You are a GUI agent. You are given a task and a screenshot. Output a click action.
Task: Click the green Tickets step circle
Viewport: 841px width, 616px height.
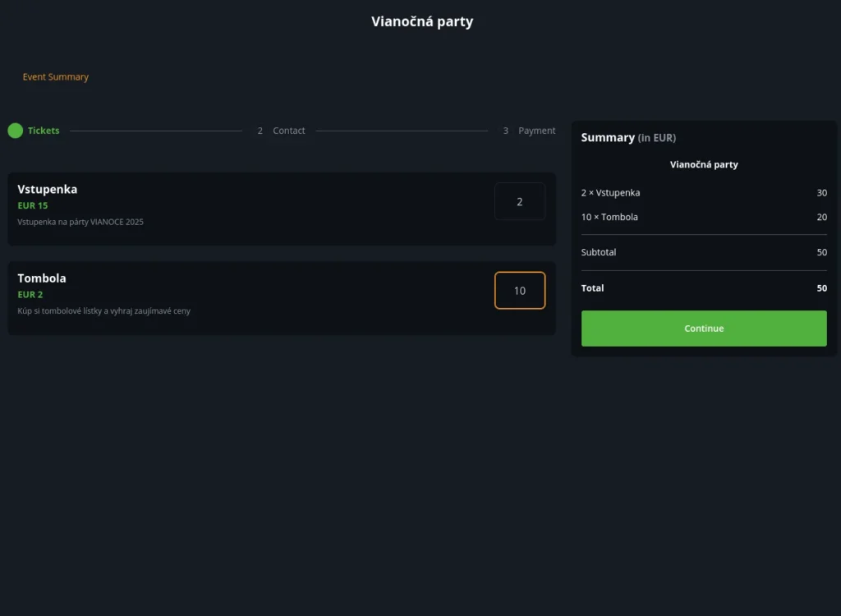point(15,131)
